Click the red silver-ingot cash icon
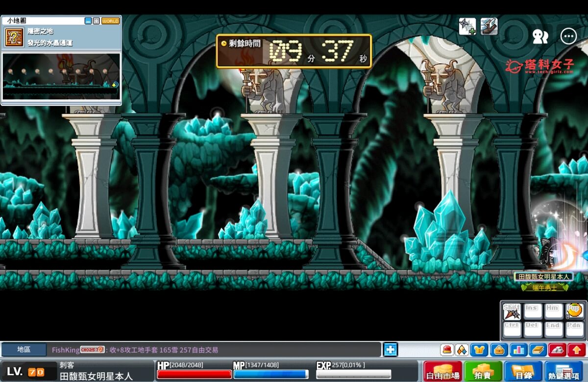The image size is (588, 382). tap(557, 350)
